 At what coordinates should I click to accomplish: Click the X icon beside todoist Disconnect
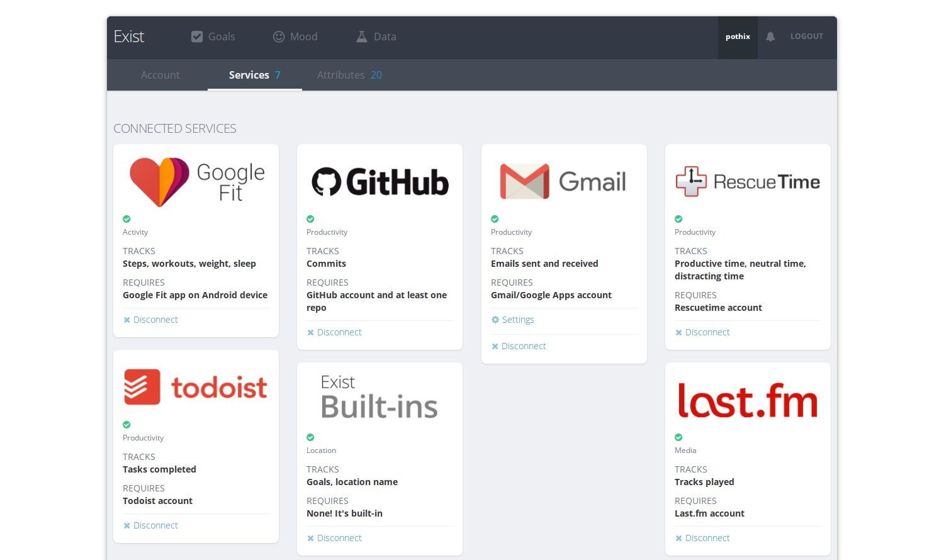pos(126,526)
